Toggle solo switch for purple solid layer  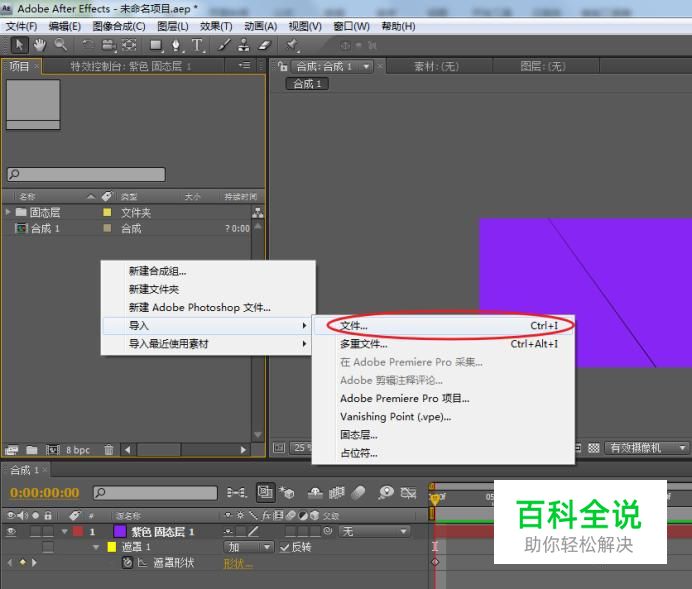(36, 532)
